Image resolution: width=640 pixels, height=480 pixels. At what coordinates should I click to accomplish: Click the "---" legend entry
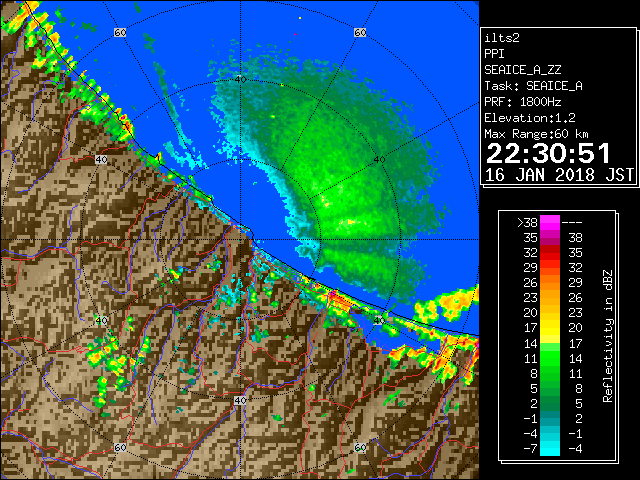[x=572, y=223]
